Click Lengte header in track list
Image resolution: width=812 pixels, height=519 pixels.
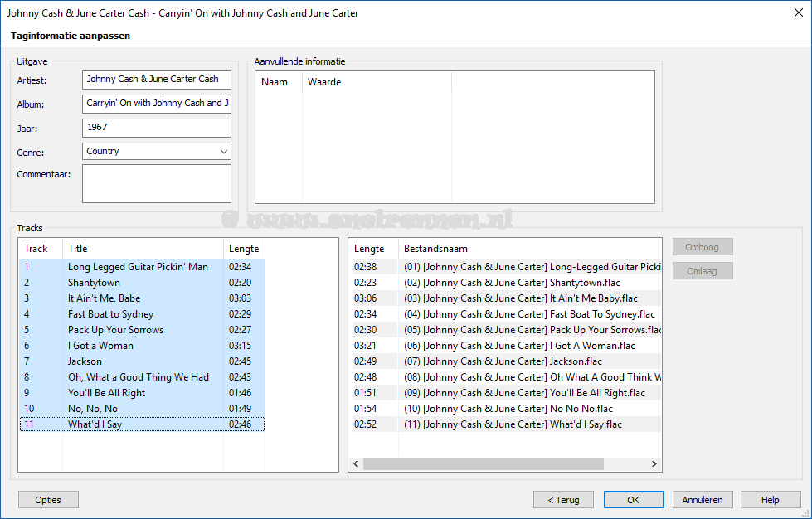click(x=244, y=249)
